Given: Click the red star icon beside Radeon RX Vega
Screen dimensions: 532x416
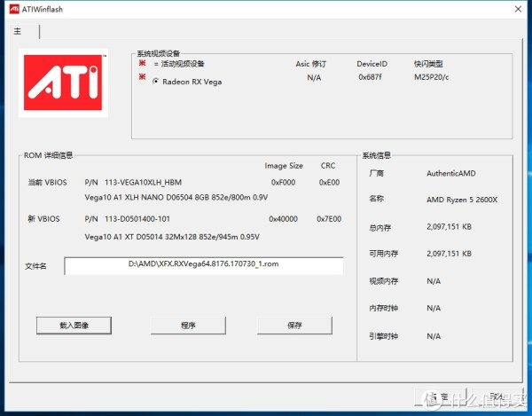Looking at the screenshot, I should click(142, 77).
